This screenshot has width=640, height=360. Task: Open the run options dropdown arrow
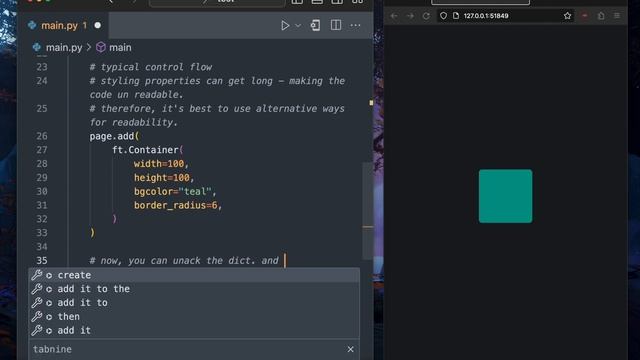click(x=298, y=25)
